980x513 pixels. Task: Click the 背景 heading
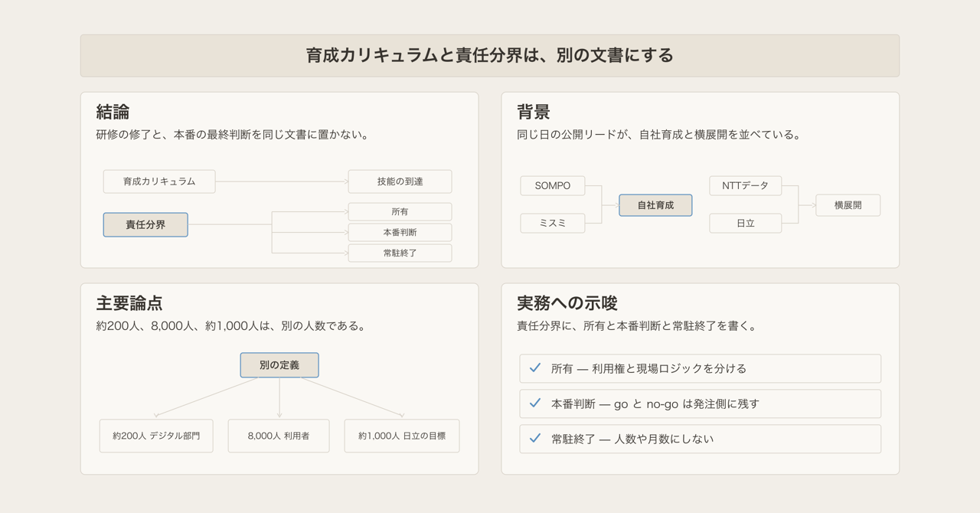tap(534, 112)
